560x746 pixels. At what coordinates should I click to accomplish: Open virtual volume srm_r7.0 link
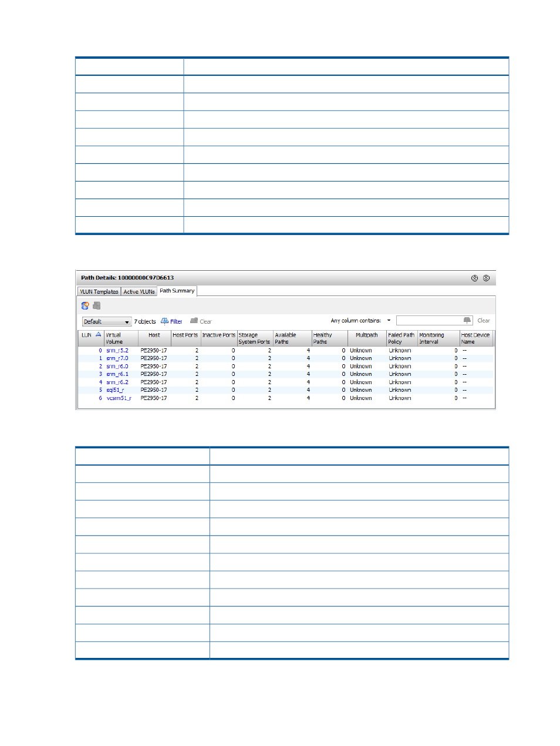117,358
